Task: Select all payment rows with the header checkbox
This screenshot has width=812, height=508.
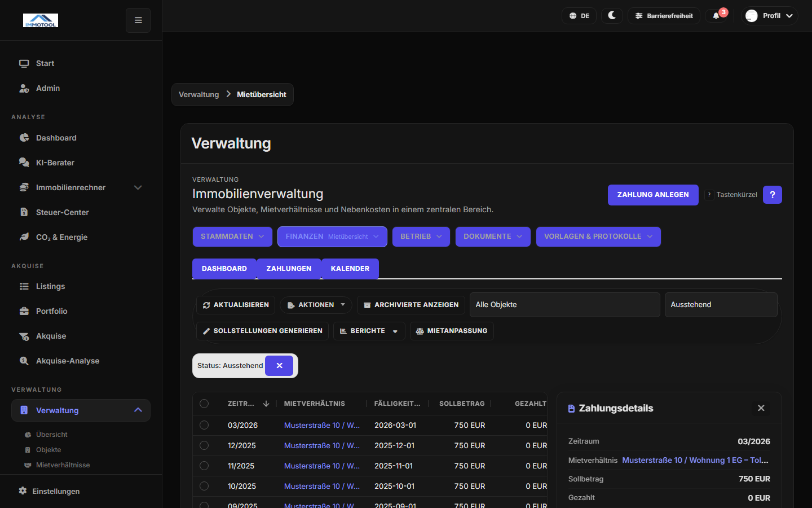Action: 204,404
